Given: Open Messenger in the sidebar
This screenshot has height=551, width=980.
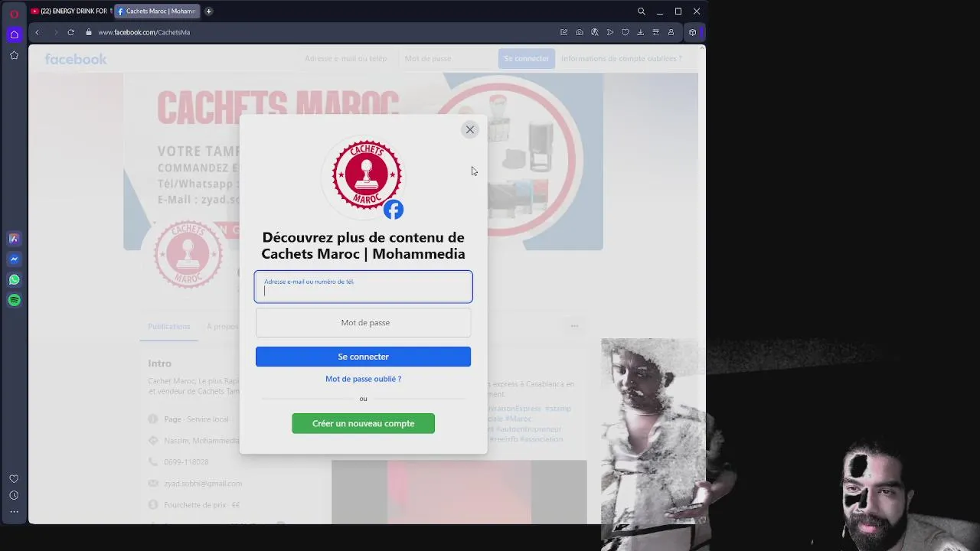Looking at the screenshot, I should (x=14, y=259).
